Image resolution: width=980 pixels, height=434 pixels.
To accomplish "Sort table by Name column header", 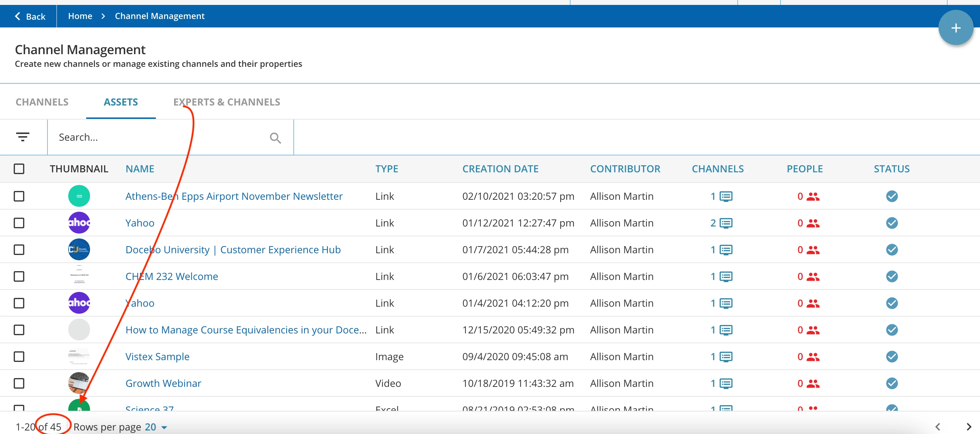I will pos(140,169).
